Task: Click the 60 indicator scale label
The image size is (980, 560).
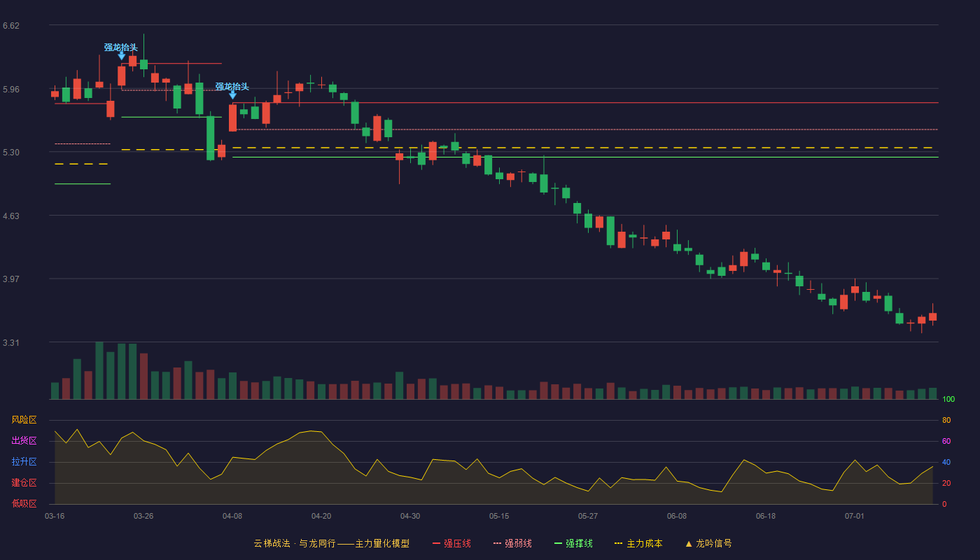Action: (x=946, y=441)
